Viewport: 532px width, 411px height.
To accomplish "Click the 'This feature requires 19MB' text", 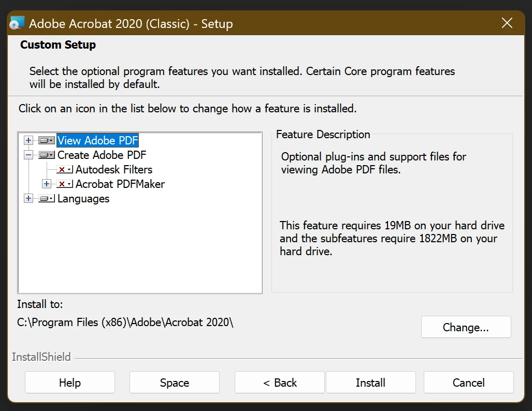I will 392,239.
